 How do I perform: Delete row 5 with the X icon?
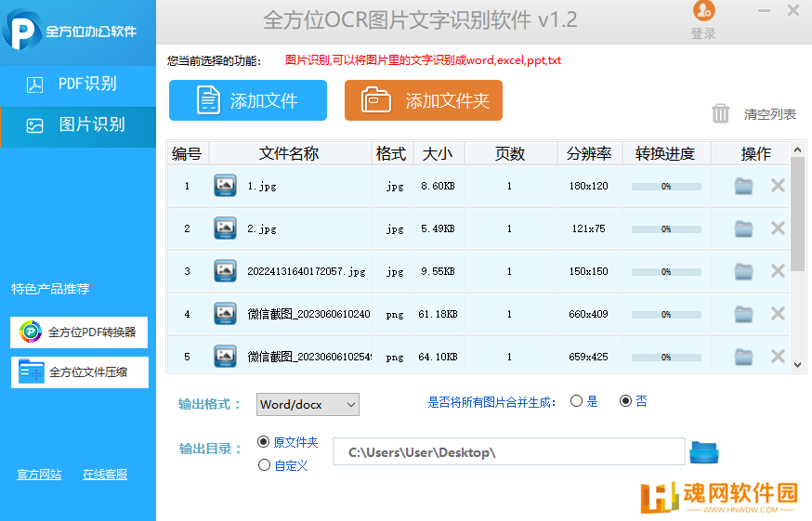[778, 357]
